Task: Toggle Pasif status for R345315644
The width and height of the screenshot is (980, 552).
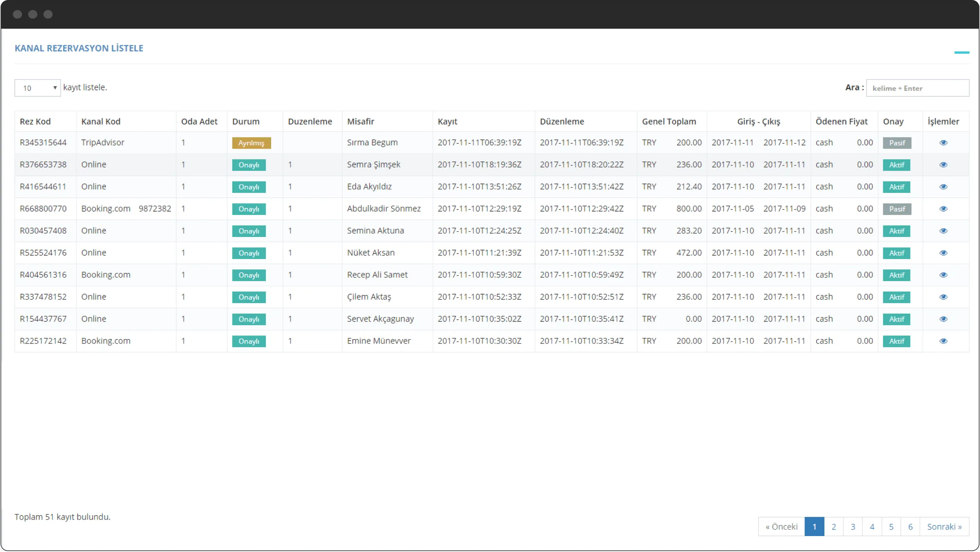Action: pos(897,142)
